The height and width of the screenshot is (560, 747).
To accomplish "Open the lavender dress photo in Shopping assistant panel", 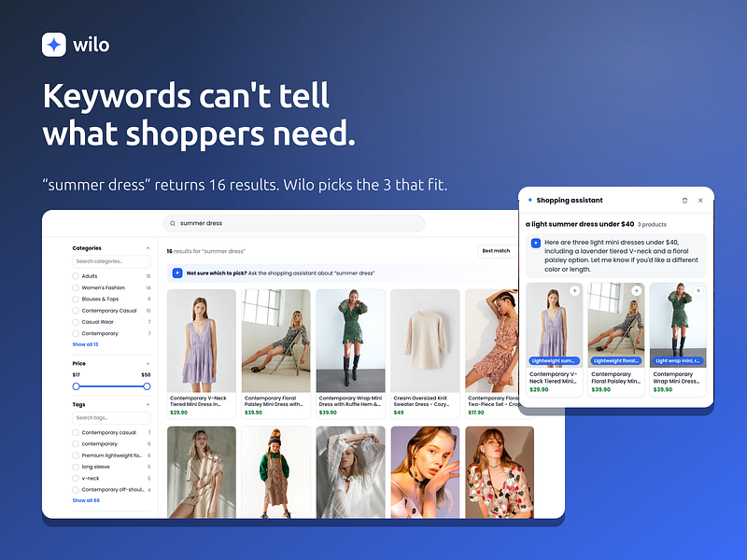I will coord(554,325).
